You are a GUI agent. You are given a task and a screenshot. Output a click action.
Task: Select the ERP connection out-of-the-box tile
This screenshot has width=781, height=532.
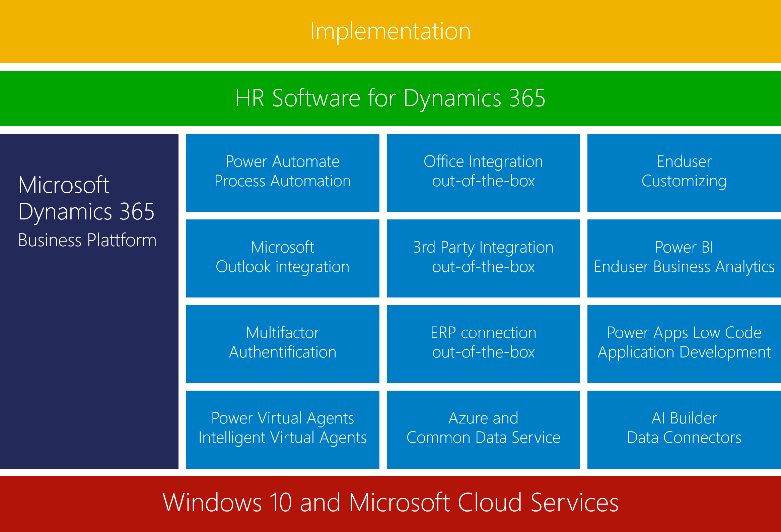[x=483, y=343]
